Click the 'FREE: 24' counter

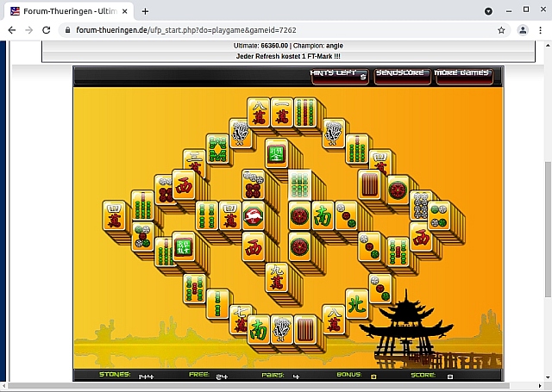coord(208,375)
